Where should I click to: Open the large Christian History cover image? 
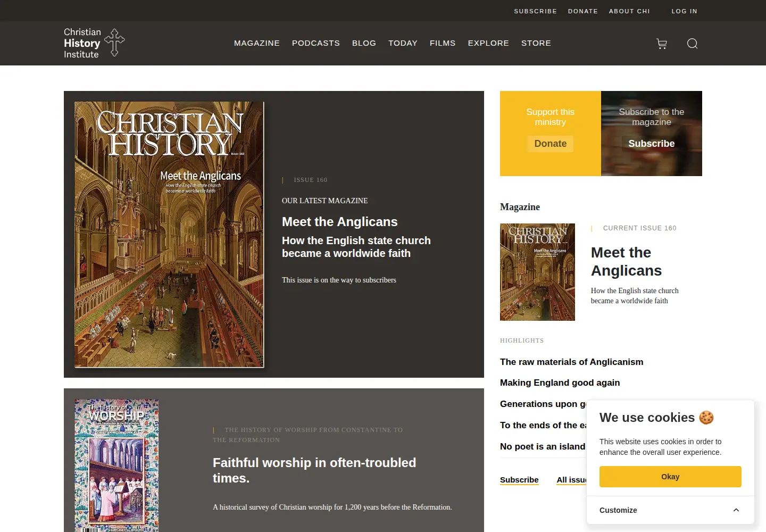169,235
